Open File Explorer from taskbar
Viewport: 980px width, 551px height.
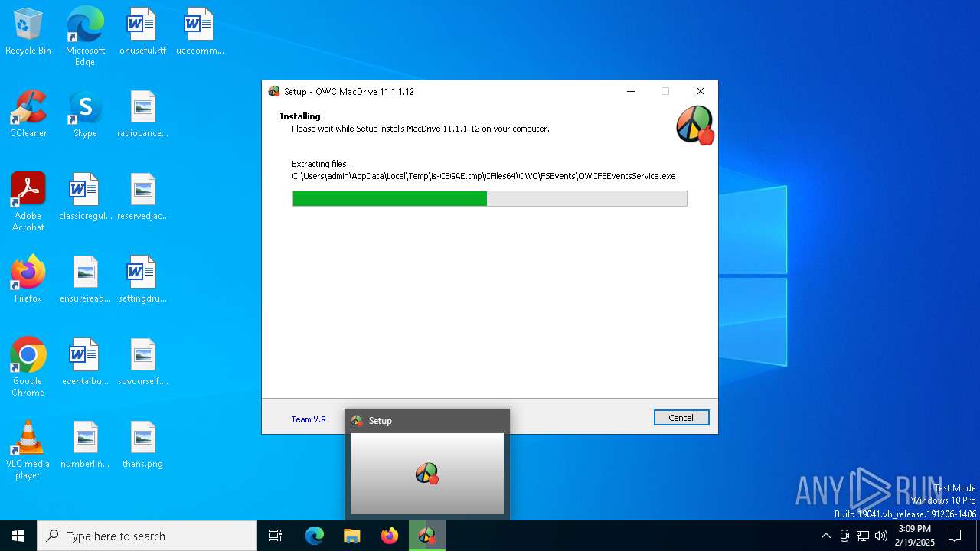tap(352, 536)
